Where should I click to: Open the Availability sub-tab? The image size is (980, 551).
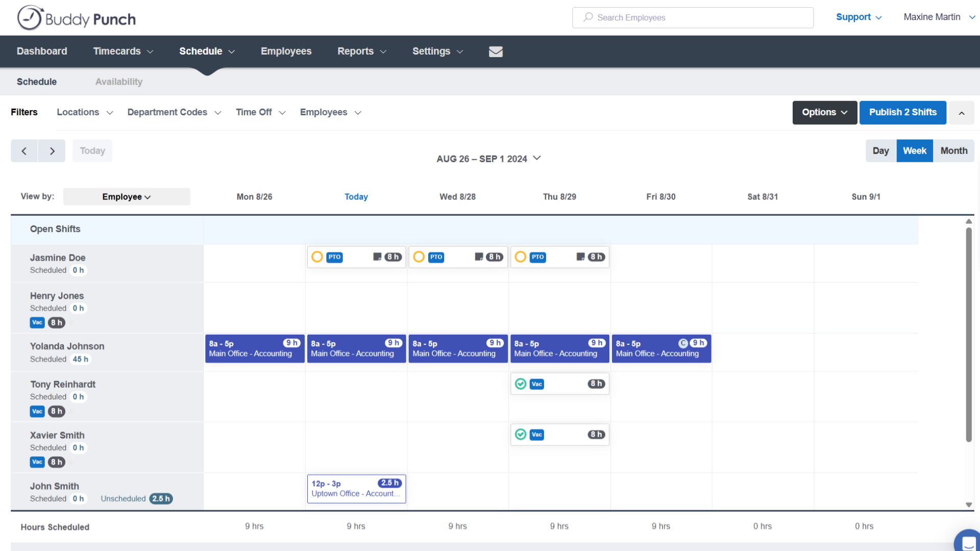coord(119,82)
